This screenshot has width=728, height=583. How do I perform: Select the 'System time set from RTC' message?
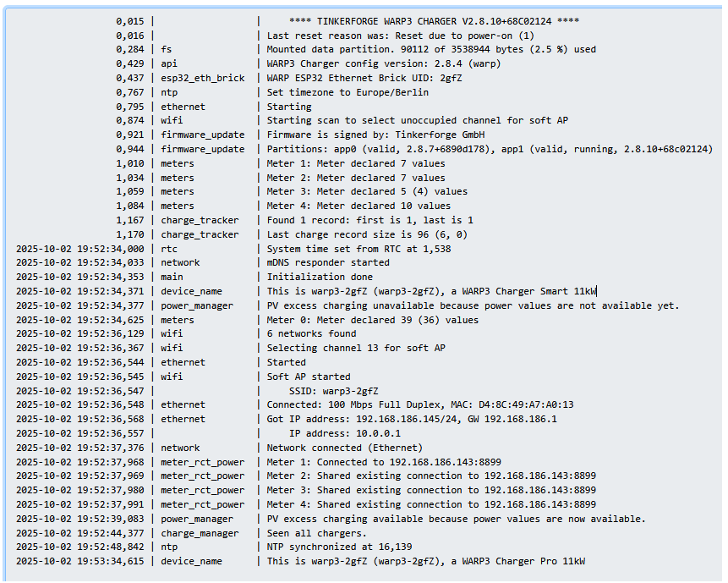[x=359, y=250]
